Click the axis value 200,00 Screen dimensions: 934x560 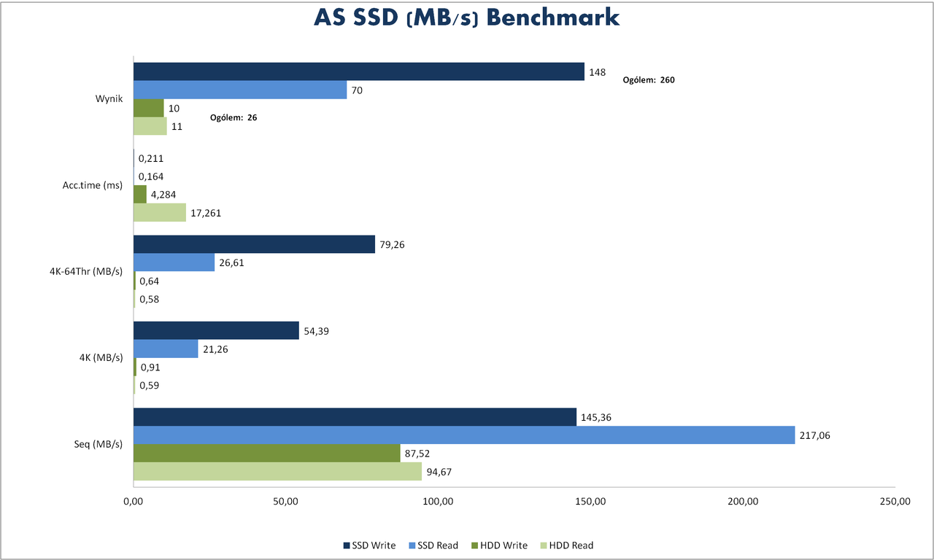click(x=743, y=502)
